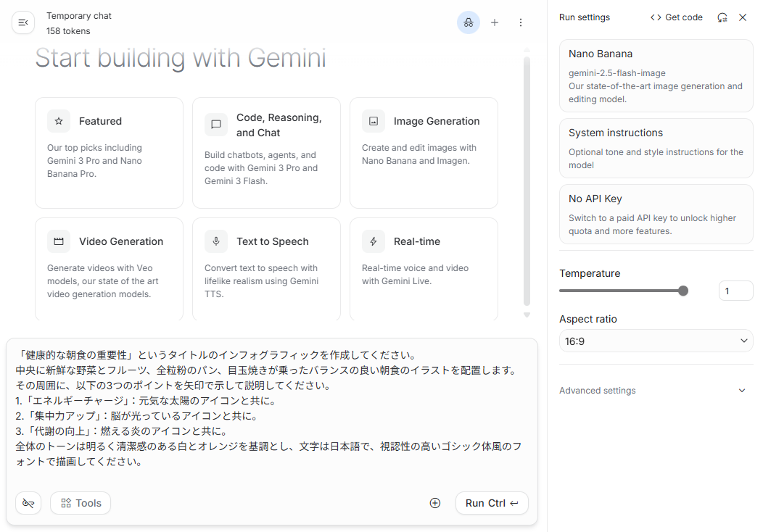Click the Text to Speech microphone icon
763x532 pixels.
[216, 241]
